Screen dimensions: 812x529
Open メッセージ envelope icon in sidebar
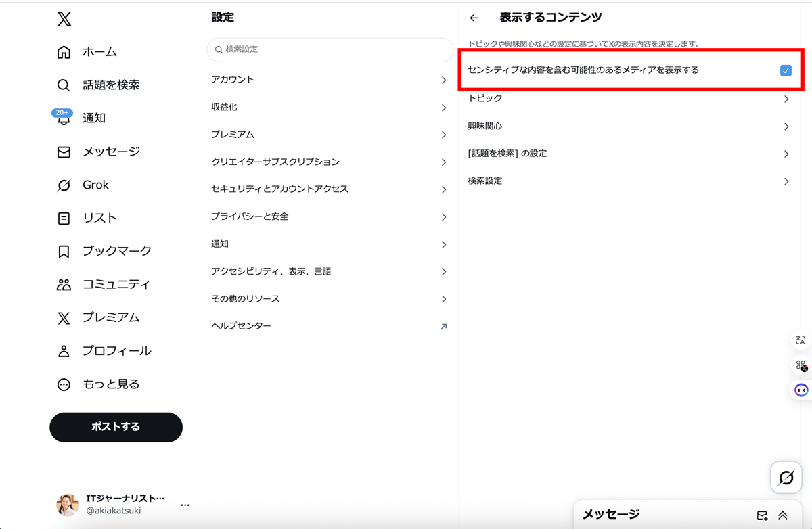pyautogui.click(x=64, y=152)
